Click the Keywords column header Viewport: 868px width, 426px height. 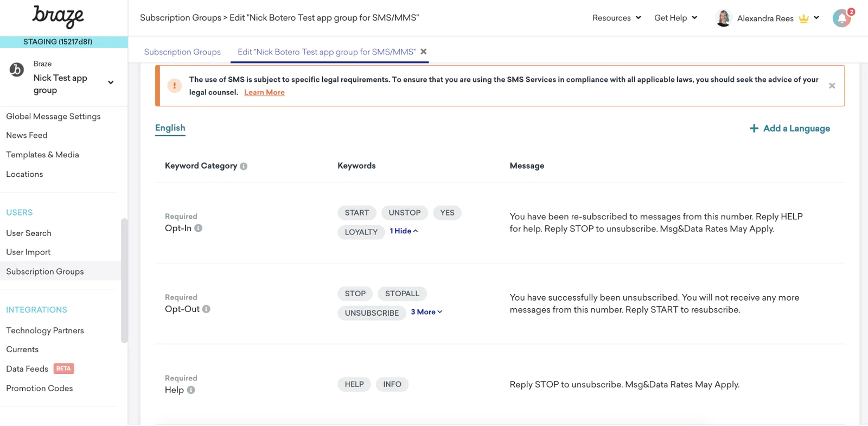tap(356, 166)
